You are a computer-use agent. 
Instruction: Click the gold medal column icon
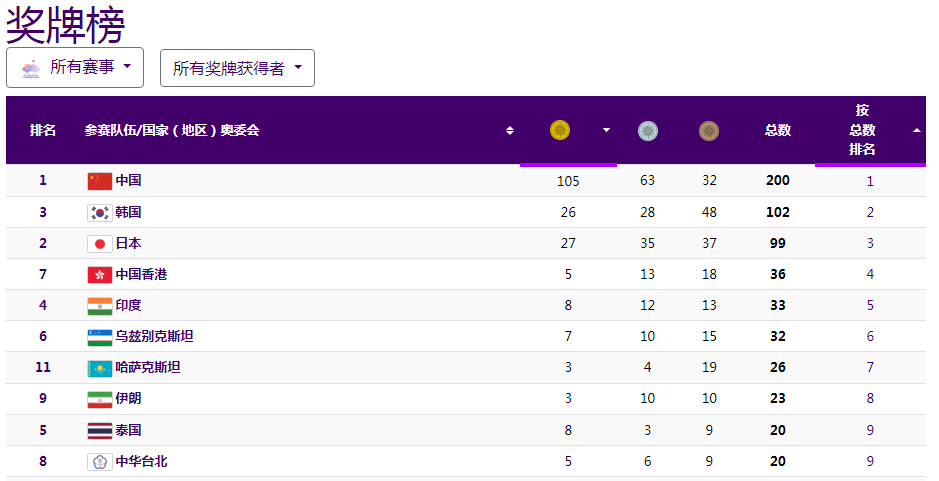(x=560, y=130)
